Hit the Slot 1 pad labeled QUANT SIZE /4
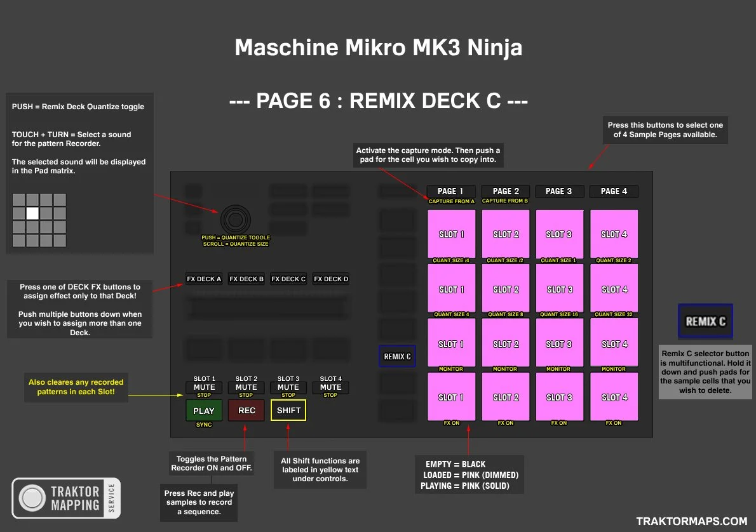This screenshot has height=532, width=756. (451, 234)
